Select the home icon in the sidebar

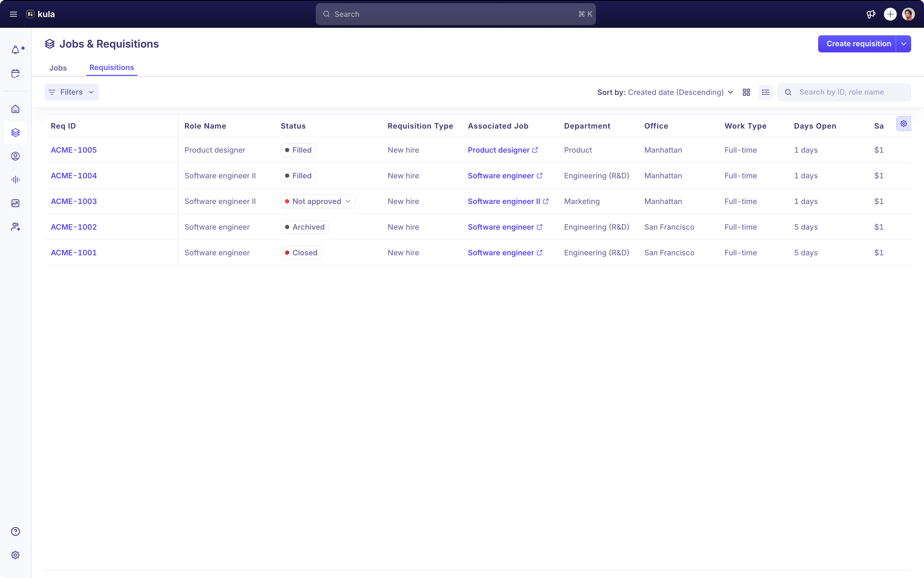pos(16,109)
